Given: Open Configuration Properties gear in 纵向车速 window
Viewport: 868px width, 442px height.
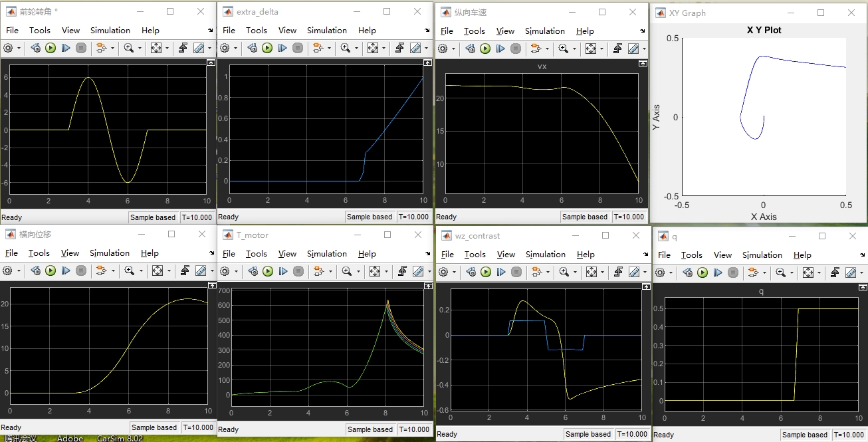Looking at the screenshot, I should (443, 49).
